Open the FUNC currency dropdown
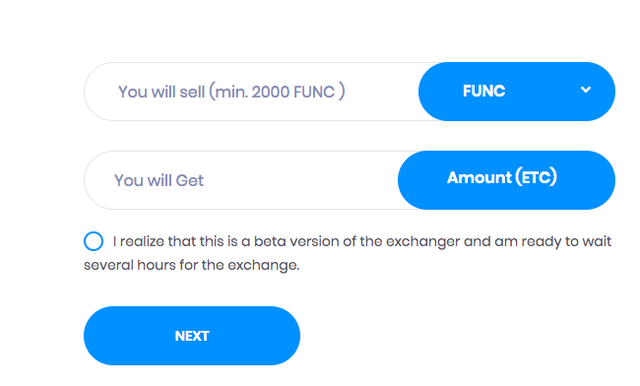This screenshot has height=386, width=640. [x=517, y=91]
